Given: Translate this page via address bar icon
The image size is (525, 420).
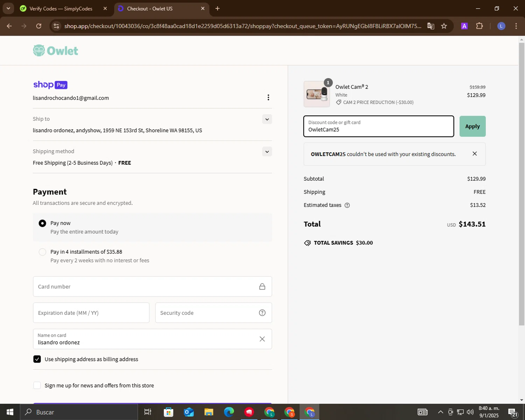Looking at the screenshot, I should 431,26.
